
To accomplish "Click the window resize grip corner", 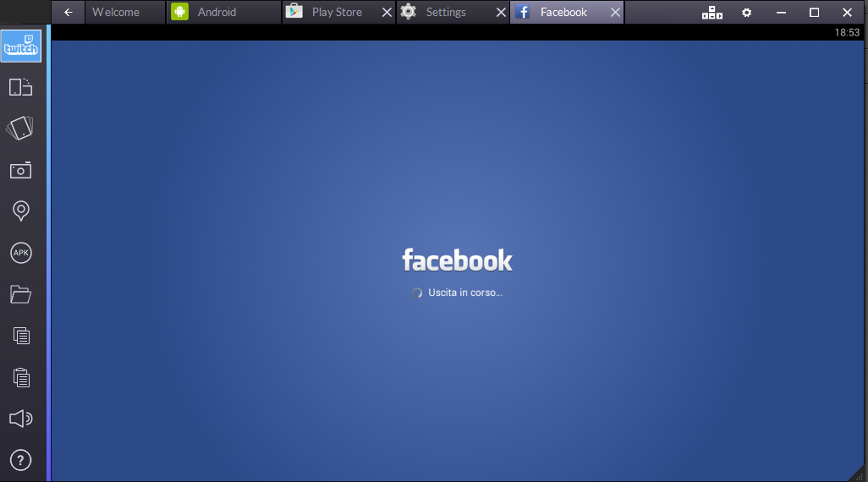I will [858, 475].
